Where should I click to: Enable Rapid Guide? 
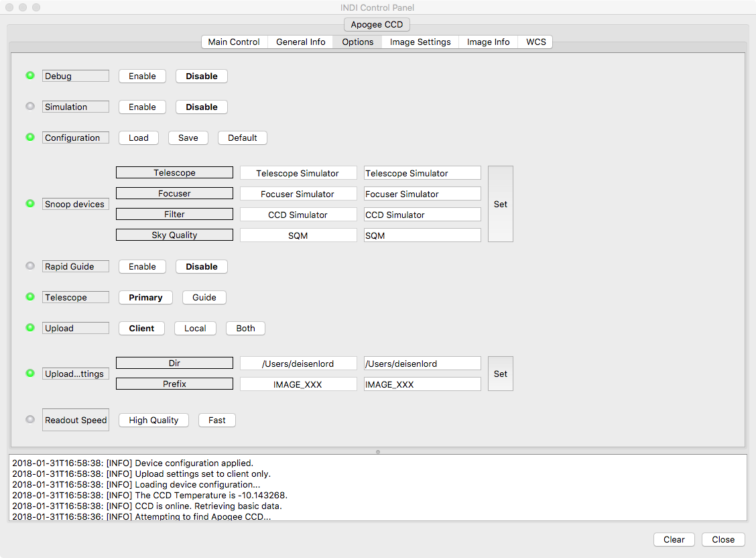point(142,267)
